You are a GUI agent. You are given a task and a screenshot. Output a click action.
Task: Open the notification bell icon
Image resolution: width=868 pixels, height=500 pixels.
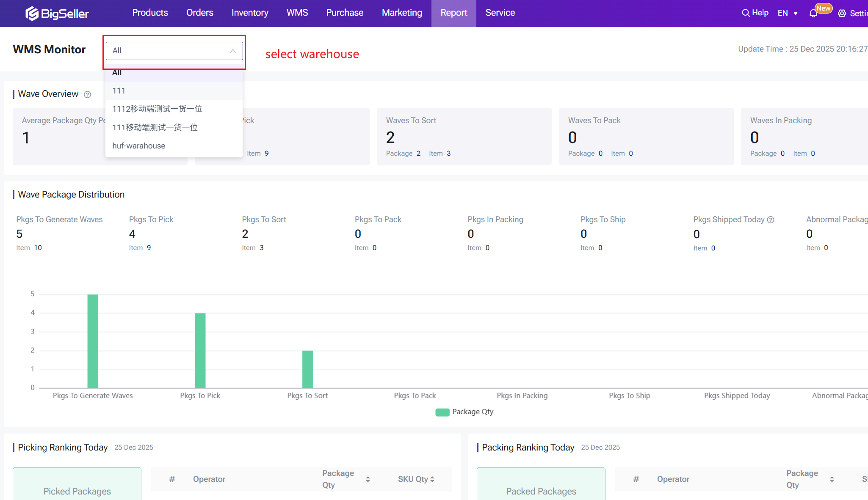(813, 14)
